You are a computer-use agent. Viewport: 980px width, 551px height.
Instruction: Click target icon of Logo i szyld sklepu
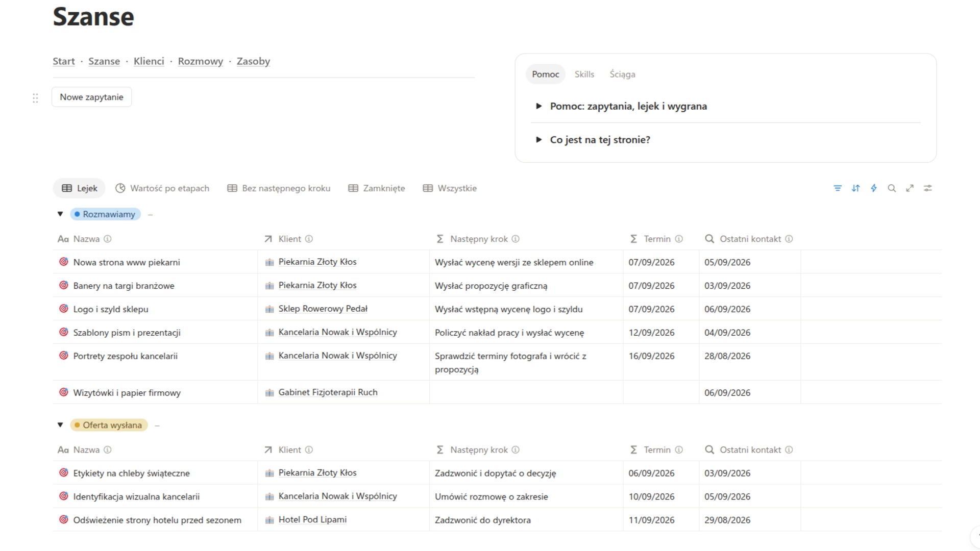tap(64, 309)
